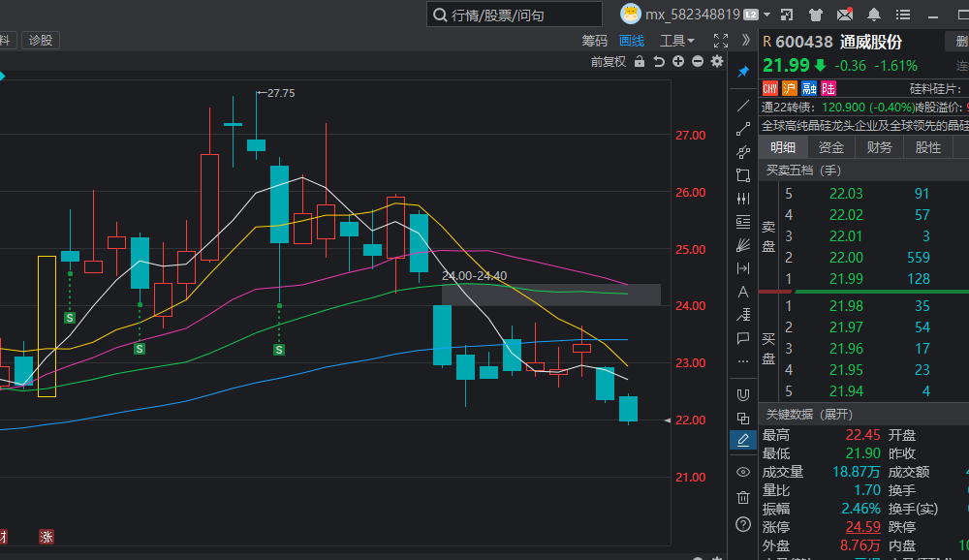
Task: Click the red 涨 tag at chart bottom
Action: point(47,537)
